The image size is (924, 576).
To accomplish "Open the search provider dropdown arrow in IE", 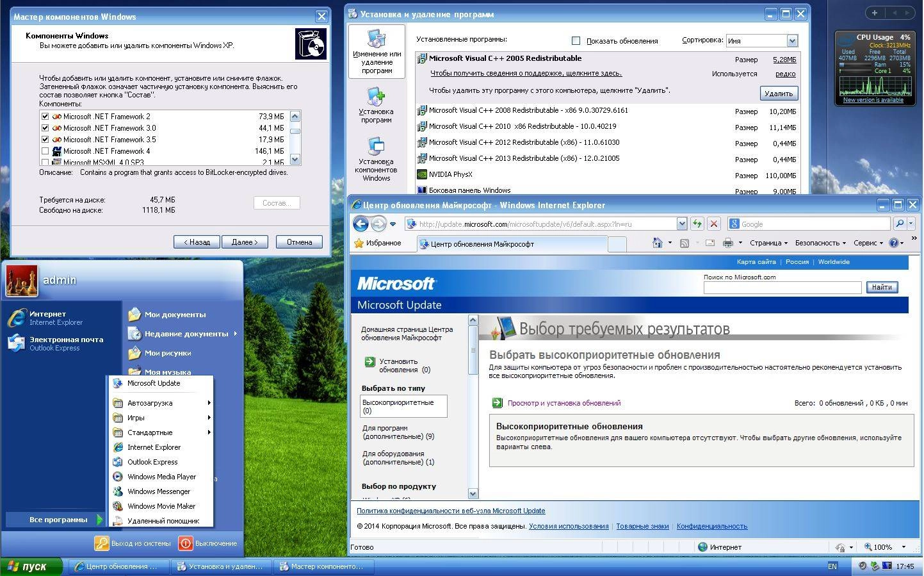I will click(911, 224).
